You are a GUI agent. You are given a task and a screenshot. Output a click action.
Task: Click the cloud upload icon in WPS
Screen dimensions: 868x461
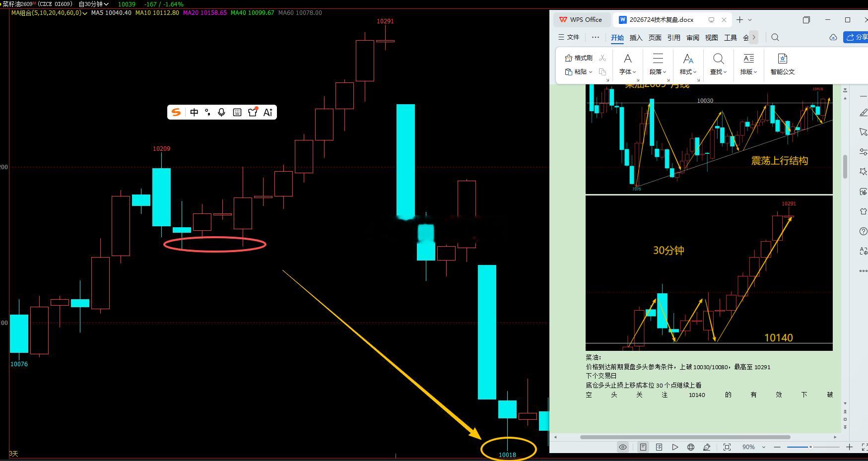833,37
